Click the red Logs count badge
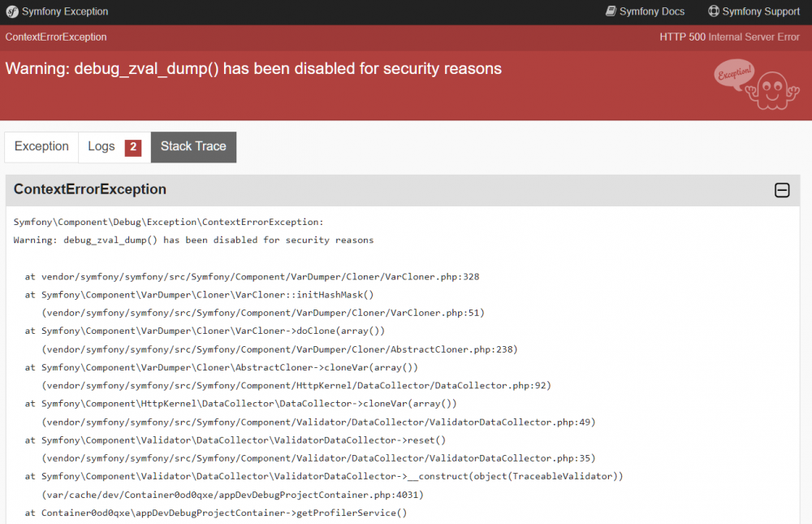This screenshot has height=524, width=812. (133, 147)
